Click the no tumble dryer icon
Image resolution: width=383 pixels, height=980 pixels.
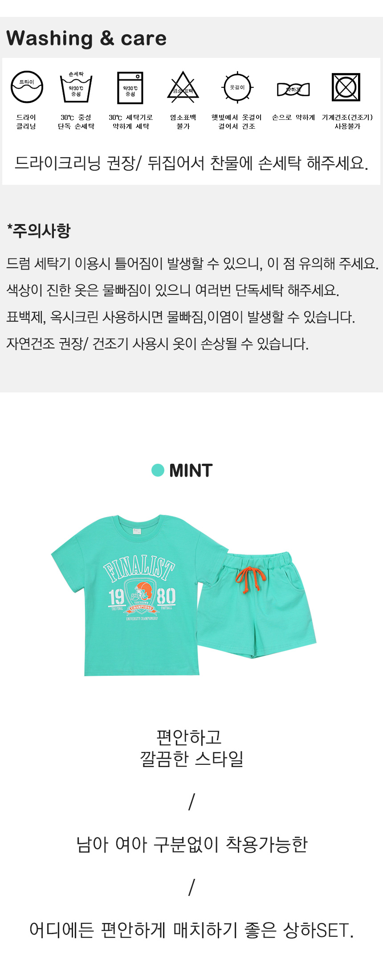[346, 87]
